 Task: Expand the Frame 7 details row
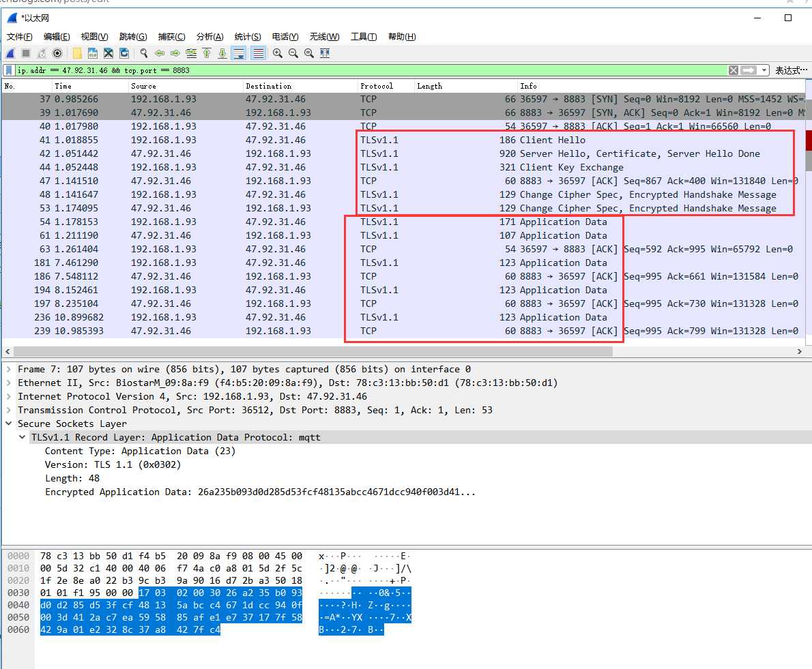9,369
